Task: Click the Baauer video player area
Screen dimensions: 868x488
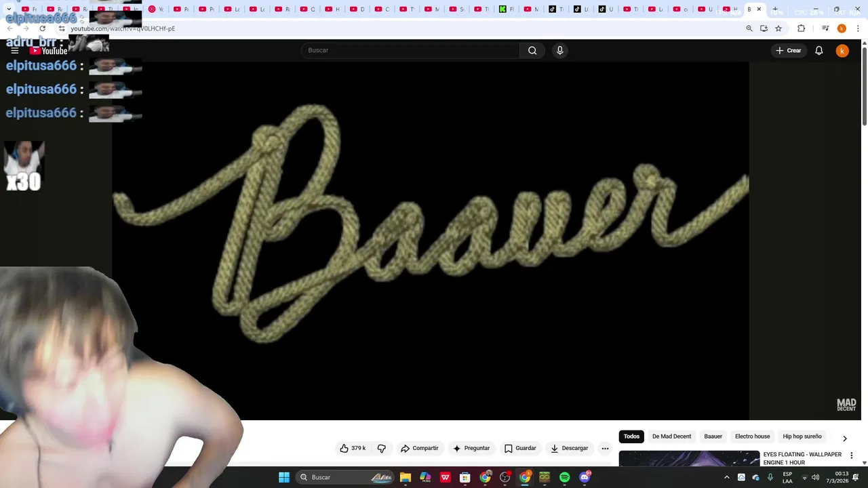Action: click(x=431, y=241)
